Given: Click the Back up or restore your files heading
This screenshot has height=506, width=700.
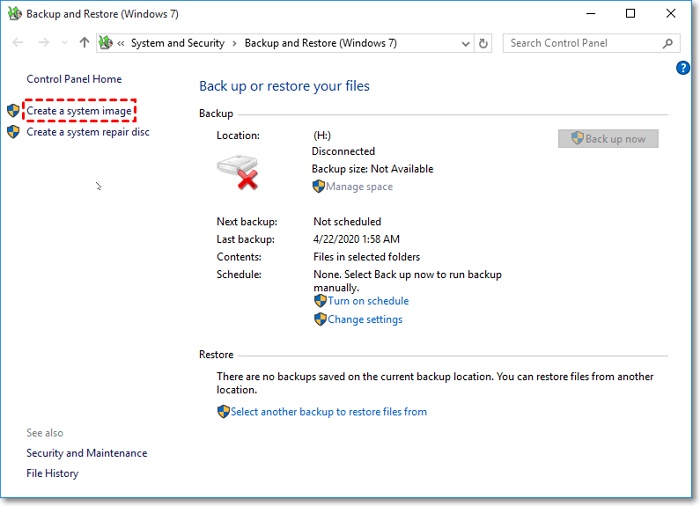Looking at the screenshot, I should (284, 86).
